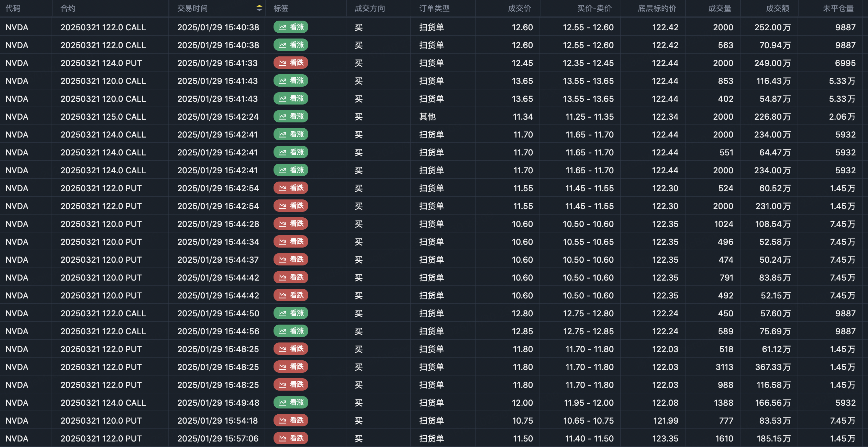The height and width of the screenshot is (447, 868).
Task: Click the 看跌 tag icon for the 15:54:18 trade
Action: coord(282,421)
